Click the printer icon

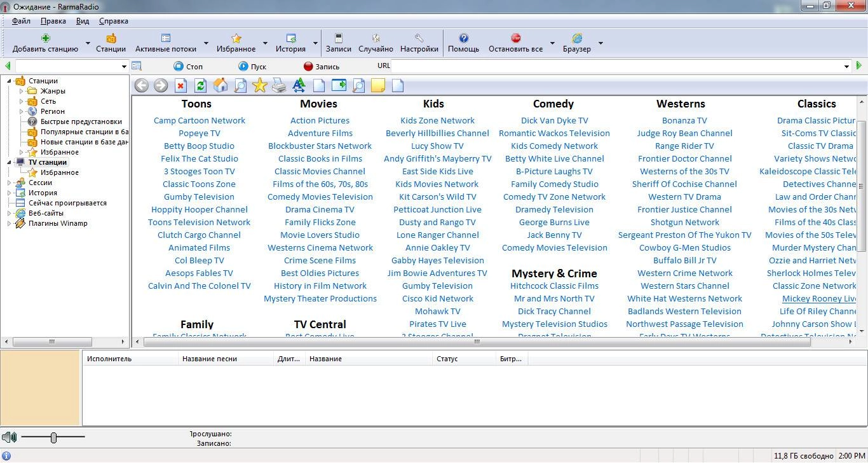(279, 85)
